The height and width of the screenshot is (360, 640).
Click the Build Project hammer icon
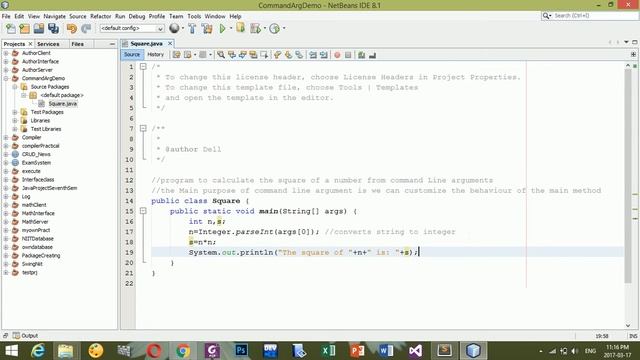coord(192,29)
